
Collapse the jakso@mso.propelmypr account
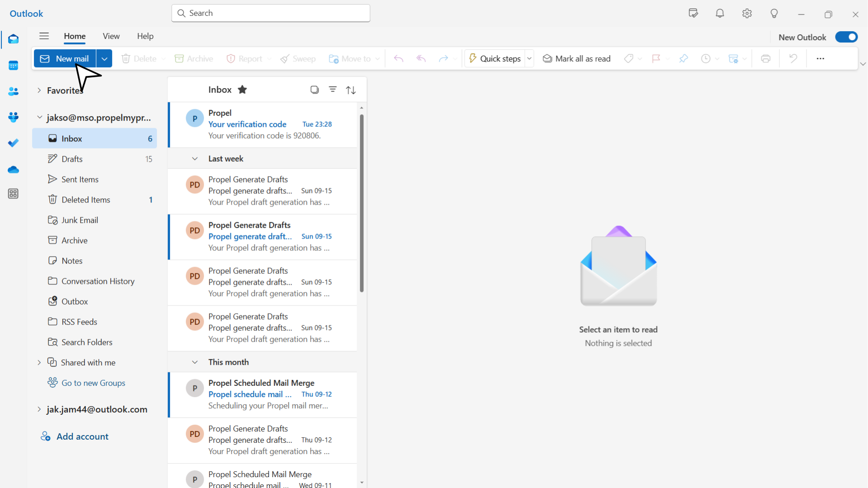39,117
